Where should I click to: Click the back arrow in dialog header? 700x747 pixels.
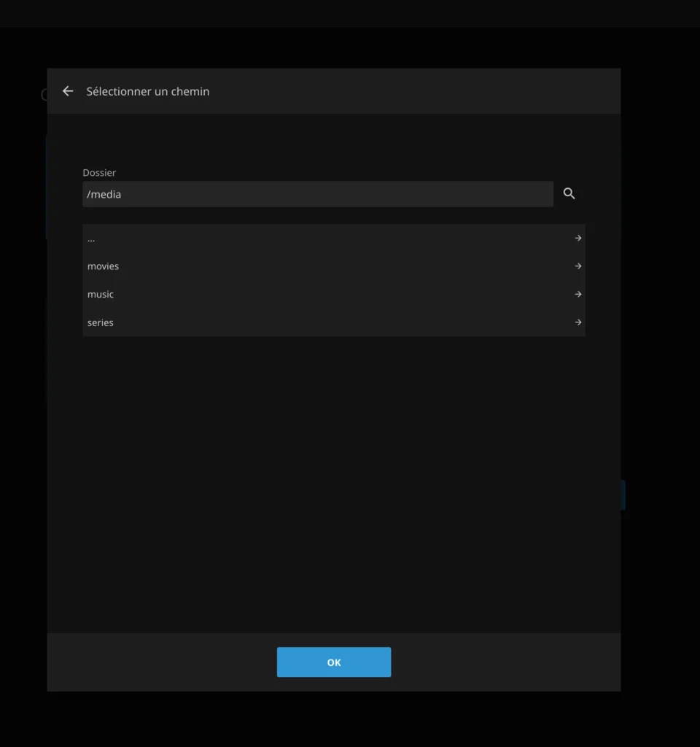pos(68,91)
